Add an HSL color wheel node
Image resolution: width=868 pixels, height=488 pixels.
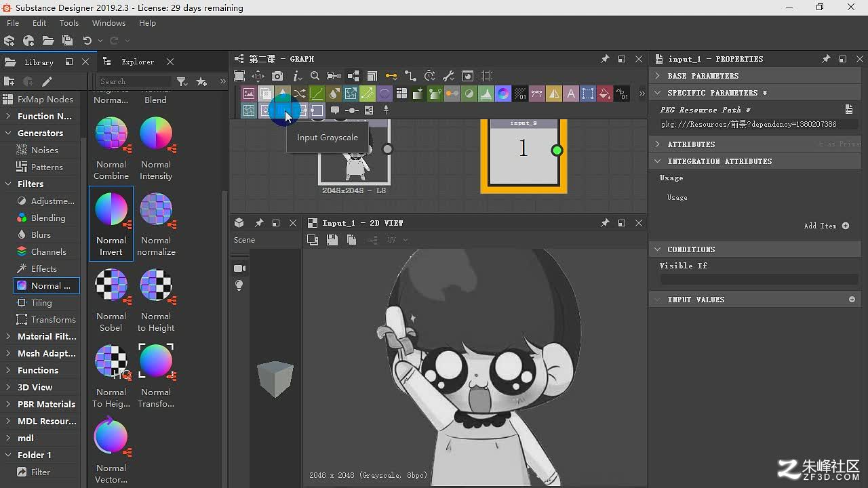[503, 94]
